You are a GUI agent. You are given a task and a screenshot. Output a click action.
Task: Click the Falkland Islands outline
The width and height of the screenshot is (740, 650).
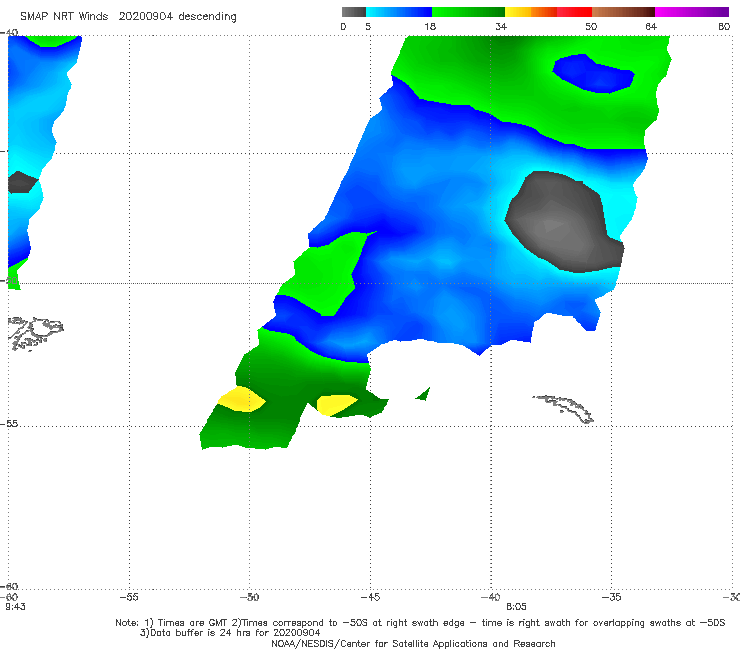[x=36, y=333]
